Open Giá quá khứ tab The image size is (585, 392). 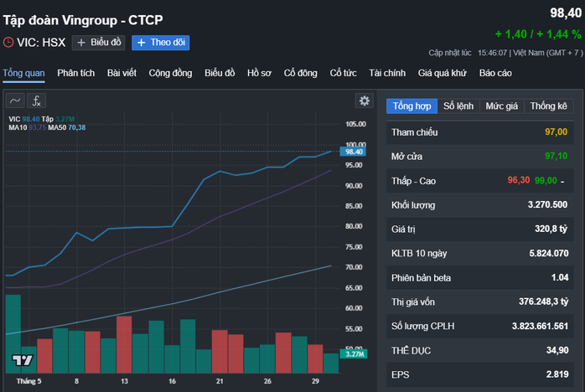pyautogui.click(x=443, y=73)
